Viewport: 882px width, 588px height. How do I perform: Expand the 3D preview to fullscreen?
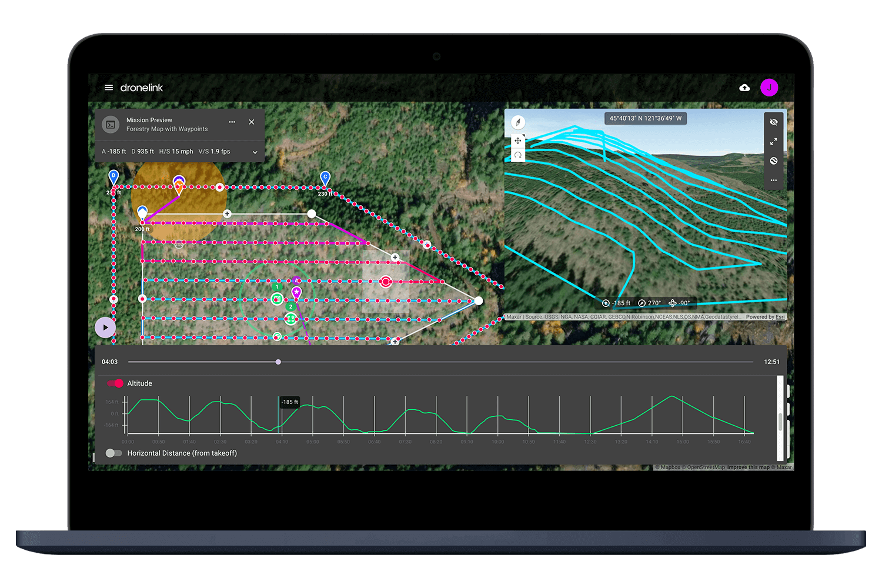point(774,141)
